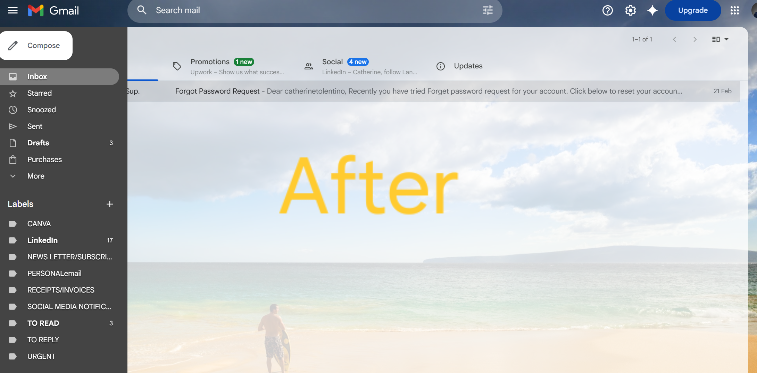Image resolution: width=757 pixels, height=373 pixels.
Task: Click the Upgrade button
Action: 693,10
